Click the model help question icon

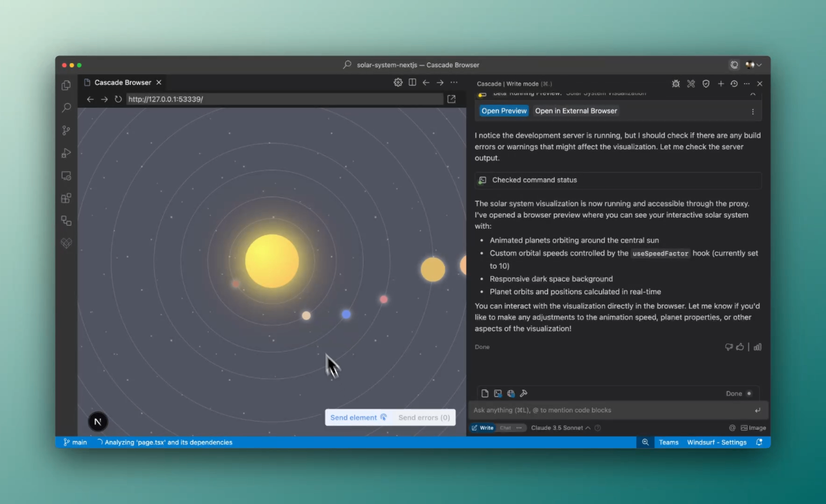(x=598, y=428)
